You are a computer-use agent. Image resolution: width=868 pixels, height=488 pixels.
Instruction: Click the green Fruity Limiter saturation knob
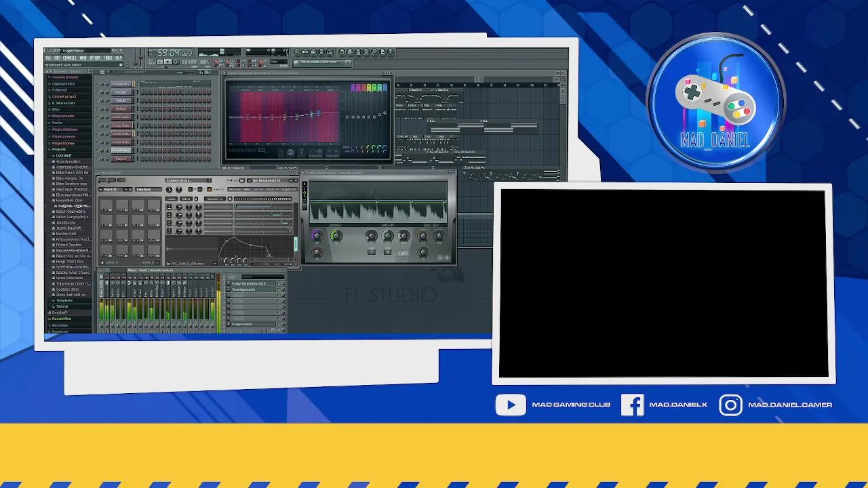[336, 235]
